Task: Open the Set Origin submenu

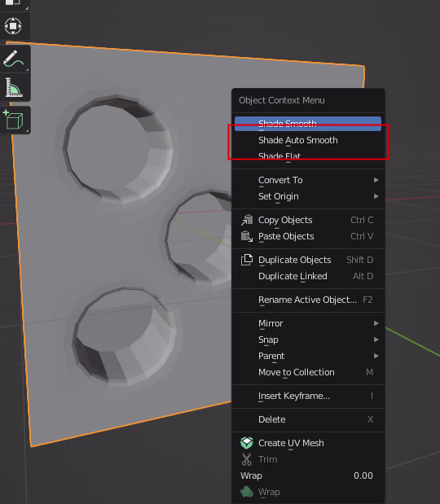Action: [308, 196]
